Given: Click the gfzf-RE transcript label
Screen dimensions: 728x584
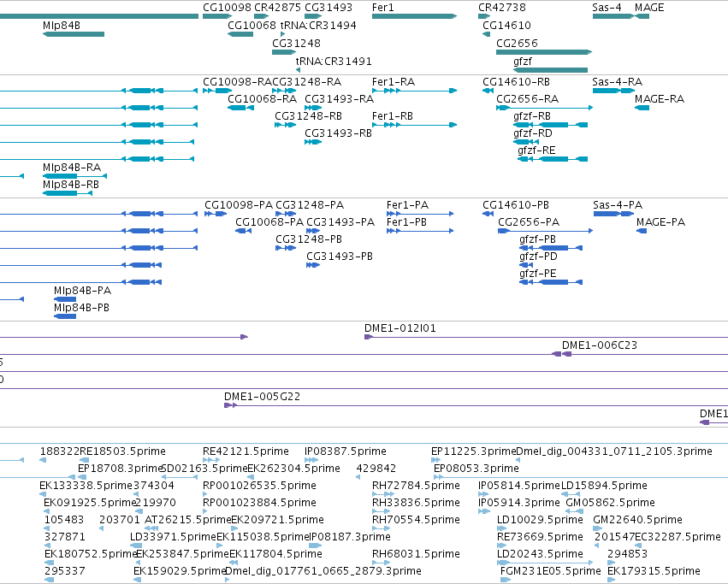Looking at the screenshot, I should tap(536, 150).
